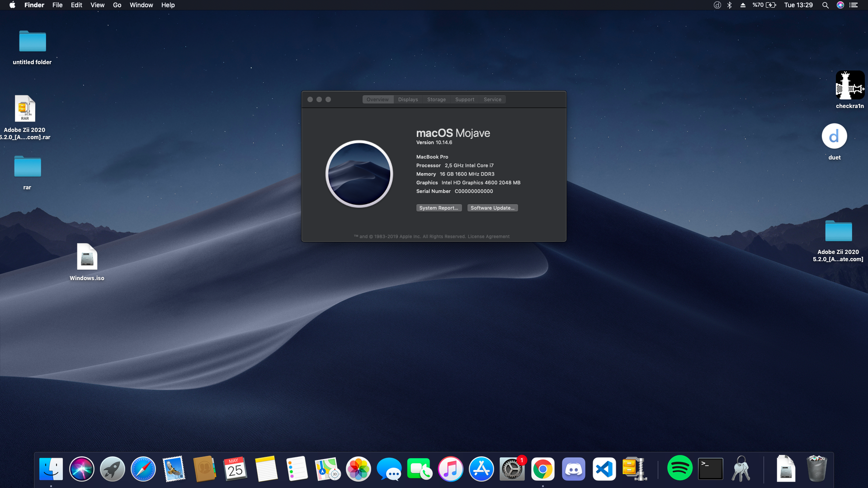Open Spotify from the Dock

point(679,468)
